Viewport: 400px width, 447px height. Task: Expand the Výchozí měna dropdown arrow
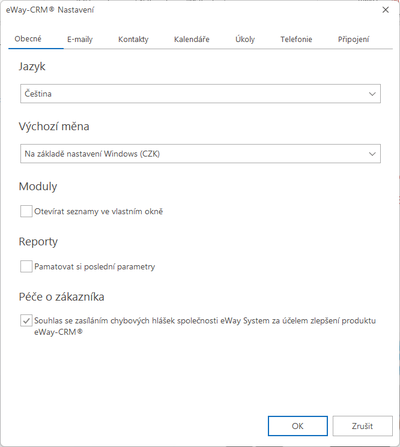[372, 154]
